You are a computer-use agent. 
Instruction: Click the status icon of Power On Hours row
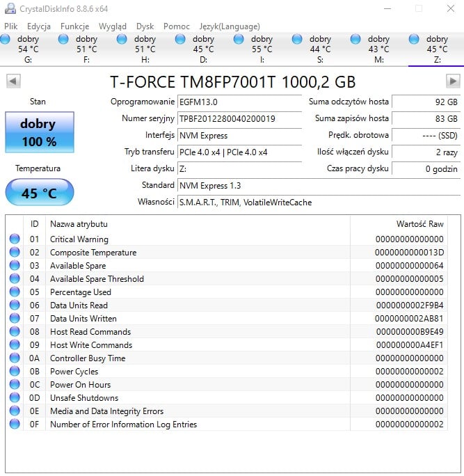point(15,384)
